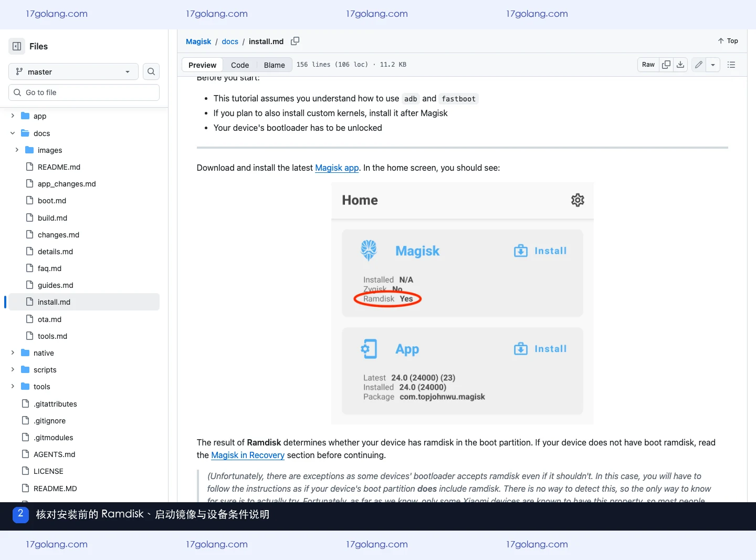
Task: Click the file search magnifier button
Action: point(151,71)
